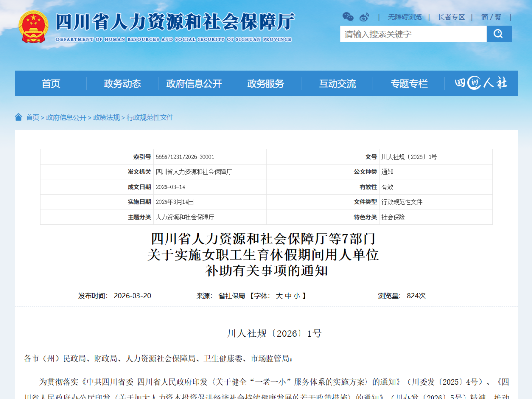Click the WeChat icon in the header

tap(348, 17)
